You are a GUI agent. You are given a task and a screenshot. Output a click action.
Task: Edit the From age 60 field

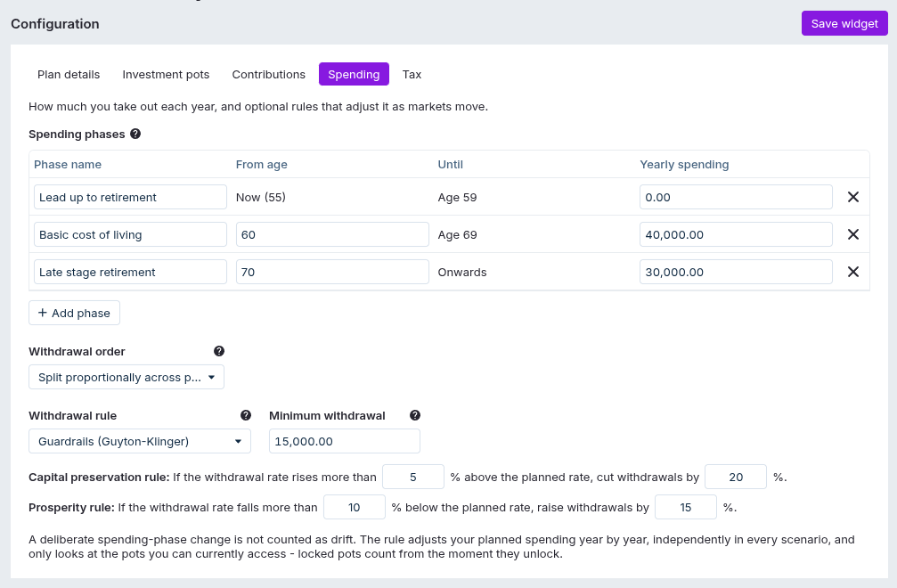(x=332, y=234)
